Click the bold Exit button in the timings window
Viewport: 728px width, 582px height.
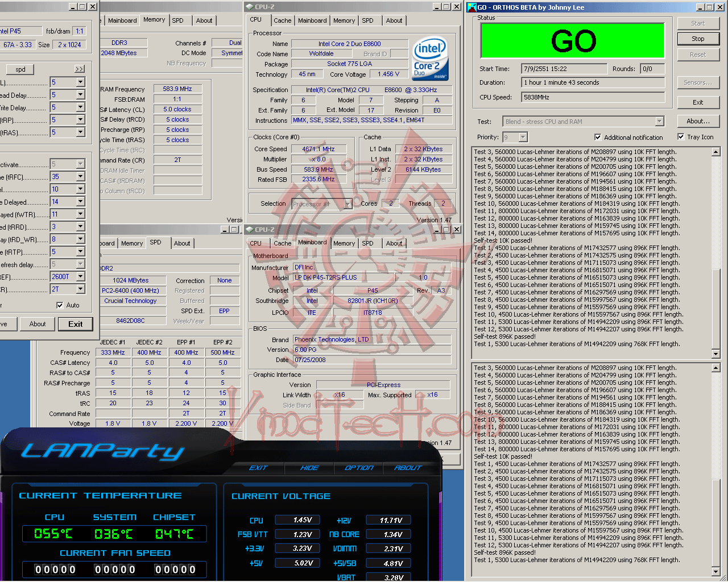point(76,324)
